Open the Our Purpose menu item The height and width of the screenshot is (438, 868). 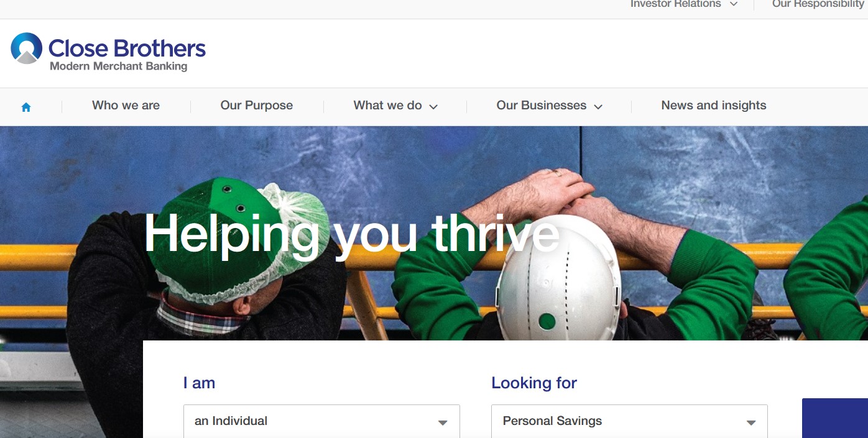[x=256, y=106]
